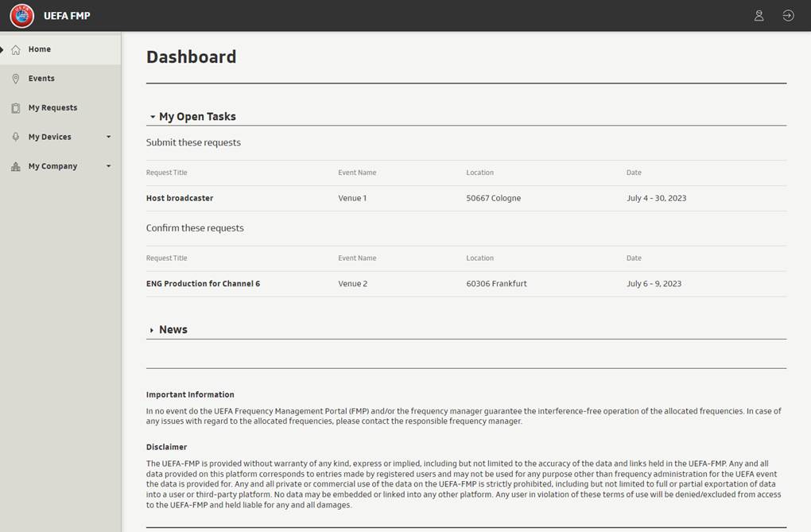Image resolution: width=811 pixels, height=532 pixels.
Task: Open the Host broadcaster request
Action: tap(180, 198)
